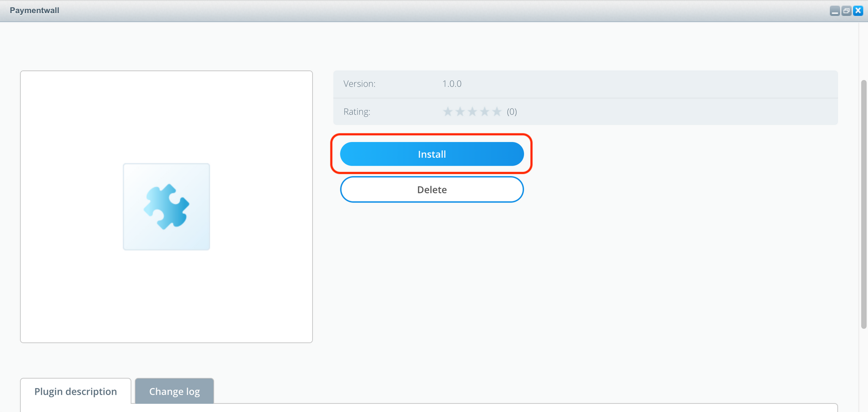This screenshot has width=868, height=412.
Task: Click the Version: label
Action: [x=359, y=84]
